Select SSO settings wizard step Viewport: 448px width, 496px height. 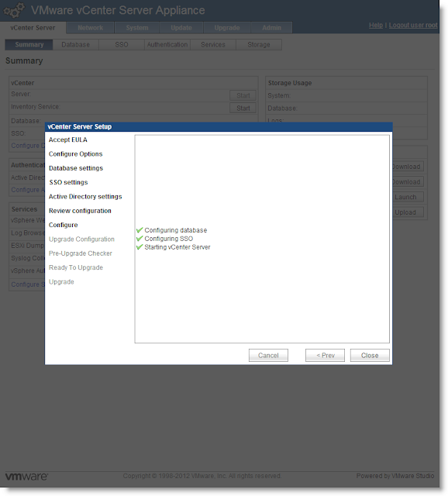click(68, 183)
